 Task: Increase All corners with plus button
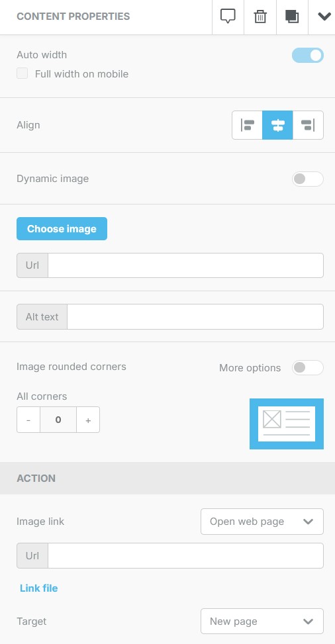88,420
